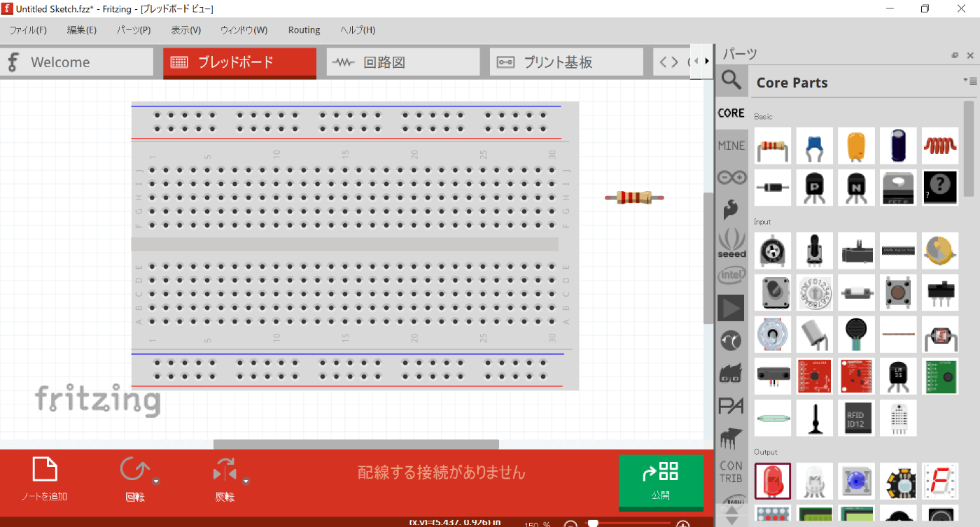Open the Arduino parts bin
The height and width of the screenshot is (527, 980).
[731, 178]
